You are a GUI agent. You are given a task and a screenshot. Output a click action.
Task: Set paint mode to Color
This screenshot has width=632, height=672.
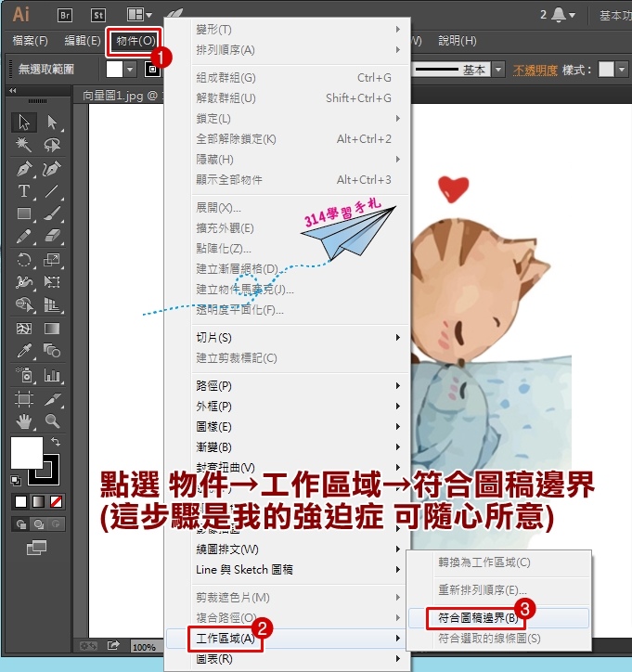coord(20,501)
